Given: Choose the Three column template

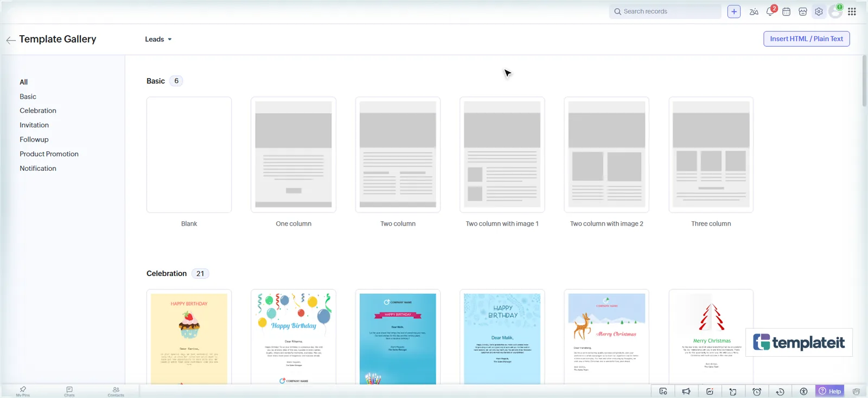Looking at the screenshot, I should click(x=711, y=155).
